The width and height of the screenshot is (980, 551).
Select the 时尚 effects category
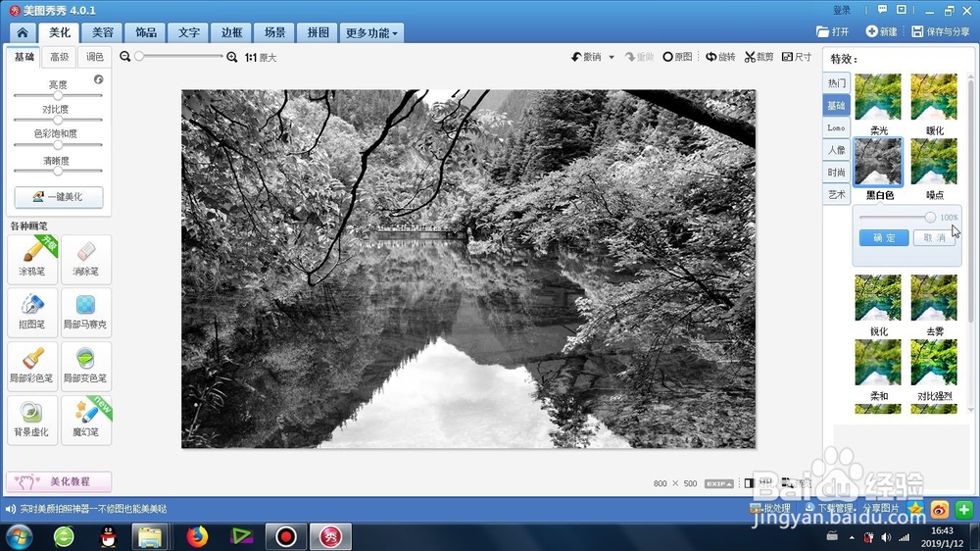(x=836, y=172)
